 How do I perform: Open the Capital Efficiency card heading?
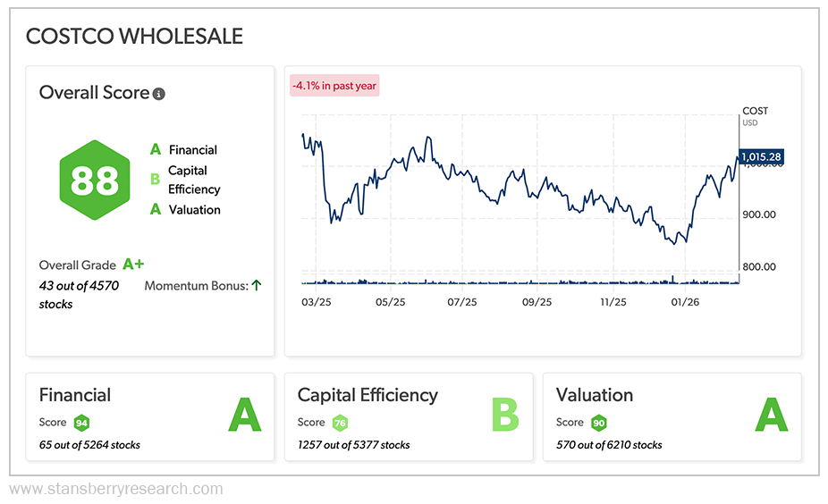pos(368,395)
